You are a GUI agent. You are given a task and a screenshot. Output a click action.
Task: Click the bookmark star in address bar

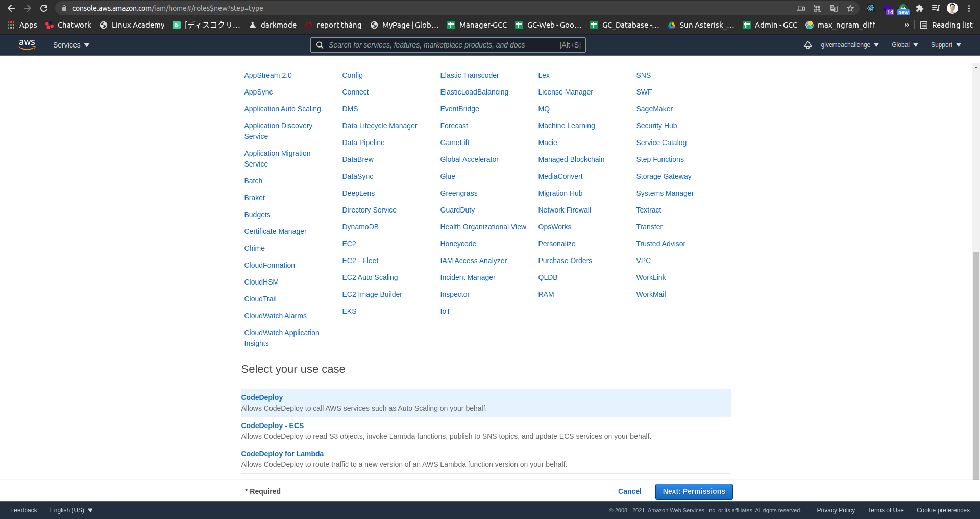851,8
